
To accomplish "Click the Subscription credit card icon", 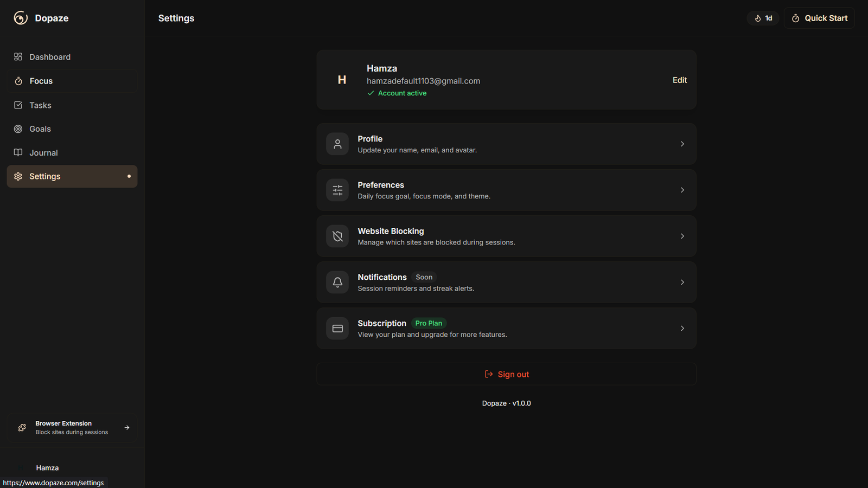I will 337,329.
